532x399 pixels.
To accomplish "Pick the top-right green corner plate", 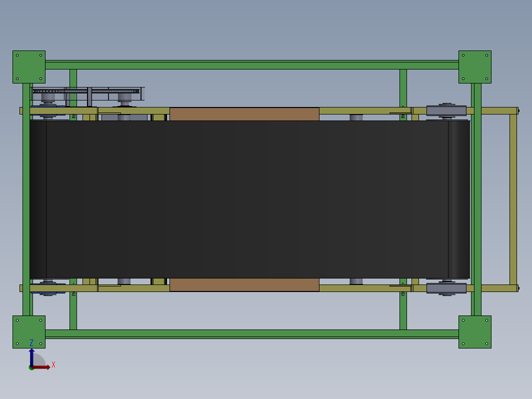I will (475, 67).
